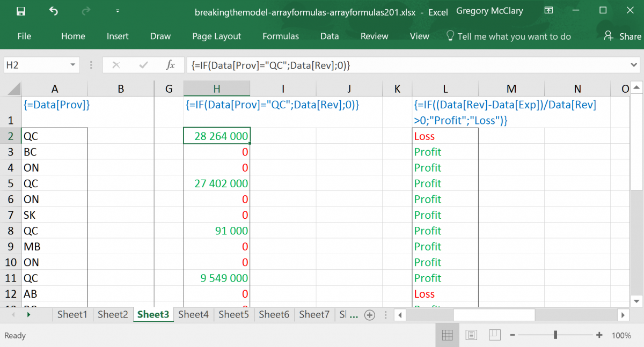Switch to Page Layout view icon
This screenshot has height=347, width=644.
[471, 335]
